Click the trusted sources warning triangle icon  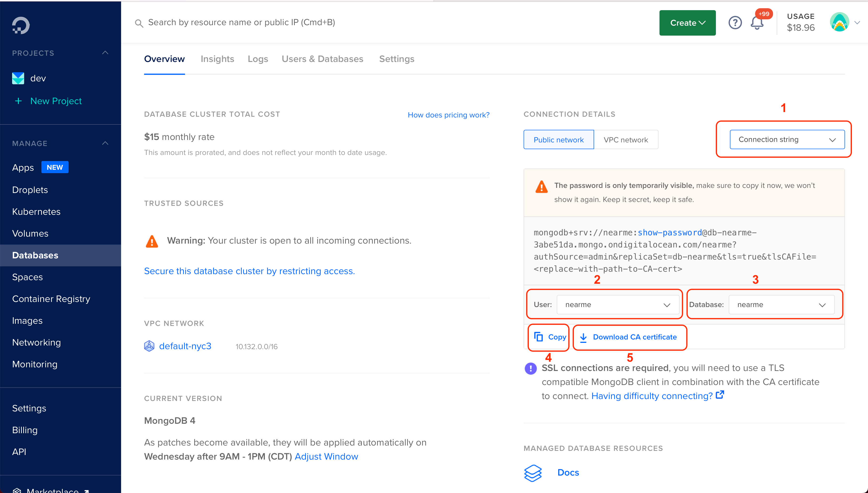tap(152, 241)
